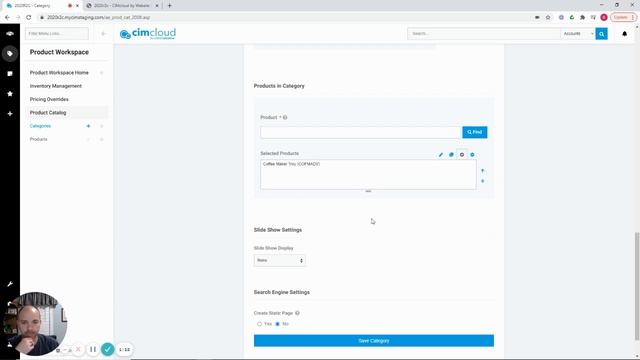
Task: Go back in browser history
Action: (7, 17)
